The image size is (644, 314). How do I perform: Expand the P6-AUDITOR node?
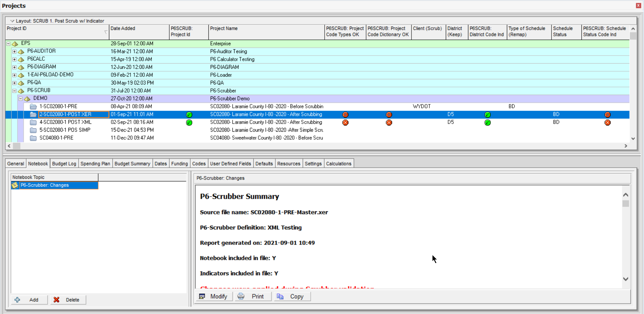click(14, 52)
